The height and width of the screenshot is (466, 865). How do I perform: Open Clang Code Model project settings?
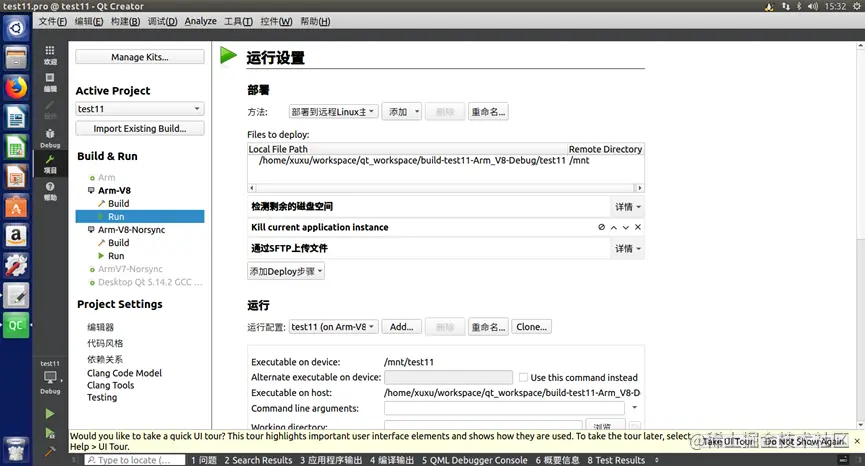124,373
